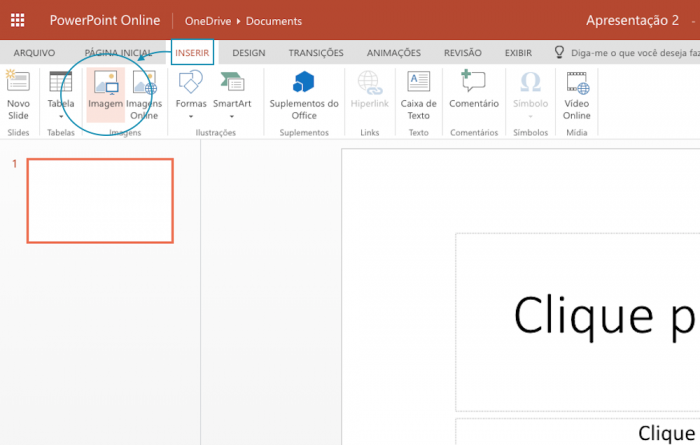The width and height of the screenshot is (700, 445).
Task: Expand the Formas dropdown arrow
Action: (191, 116)
